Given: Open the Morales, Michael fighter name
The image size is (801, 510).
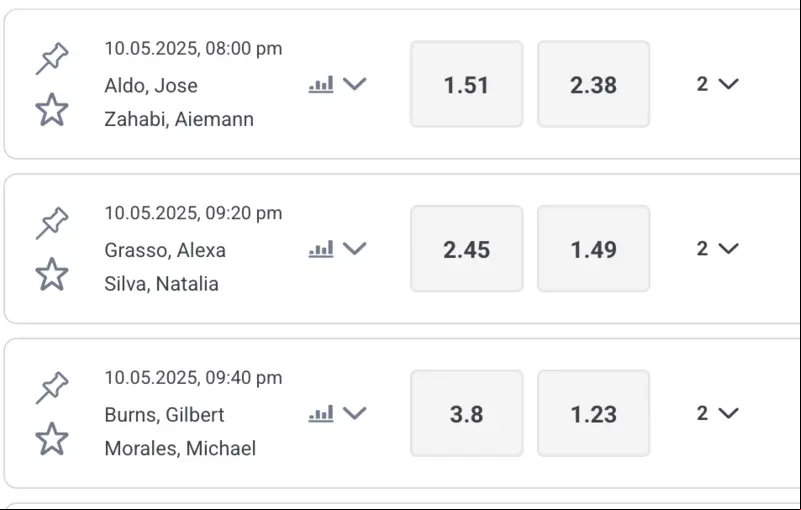Looking at the screenshot, I should tap(180, 448).
